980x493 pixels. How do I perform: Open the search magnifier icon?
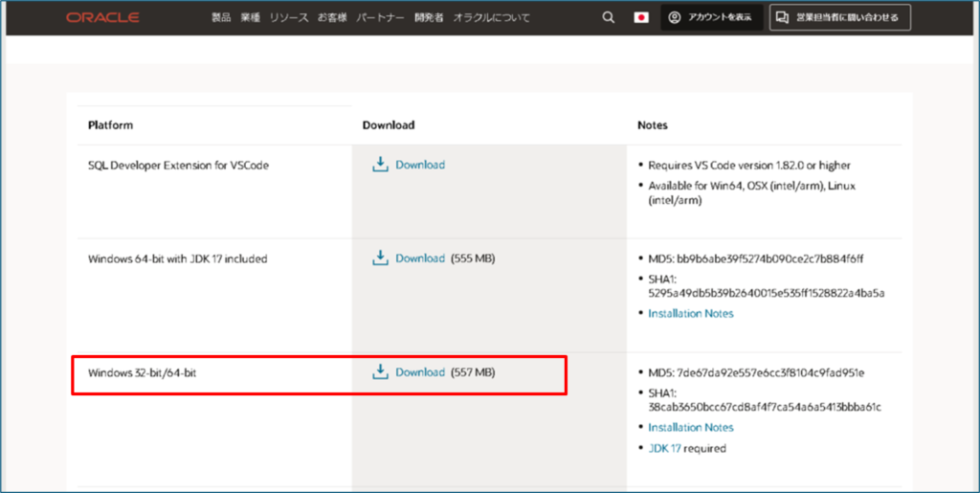(x=608, y=17)
